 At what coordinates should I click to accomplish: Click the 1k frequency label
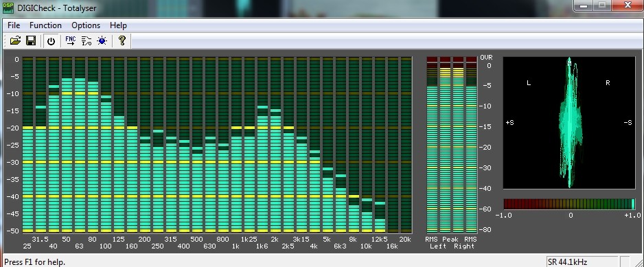(235, 246)
